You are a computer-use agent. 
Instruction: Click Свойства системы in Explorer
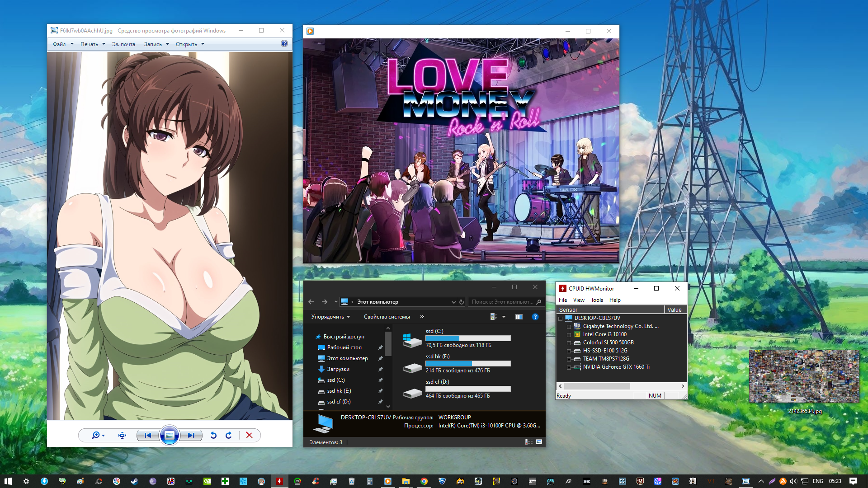[387, 317]
